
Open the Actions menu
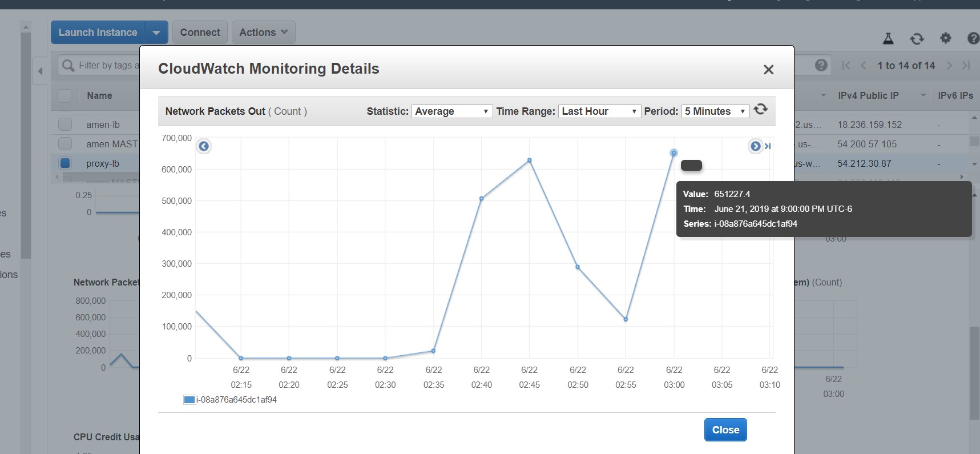point(264,33)
